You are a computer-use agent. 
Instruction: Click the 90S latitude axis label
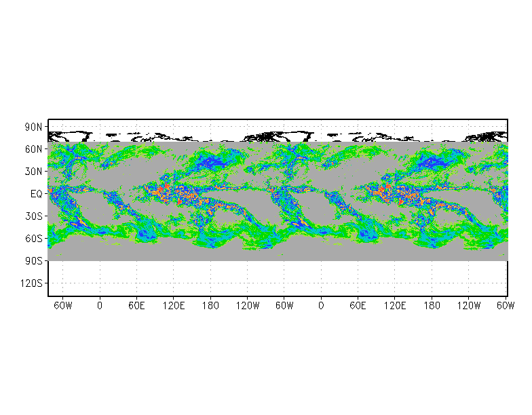point(34,261)
